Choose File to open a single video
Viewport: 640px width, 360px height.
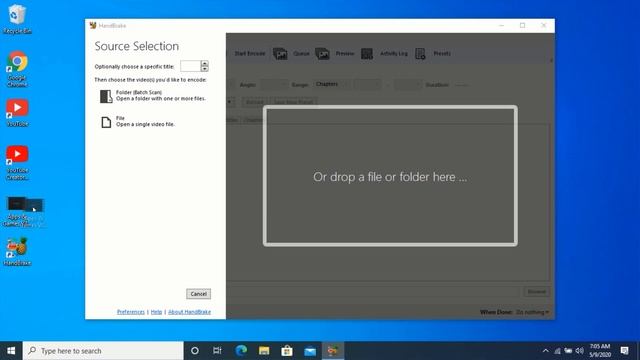(138, 121)
